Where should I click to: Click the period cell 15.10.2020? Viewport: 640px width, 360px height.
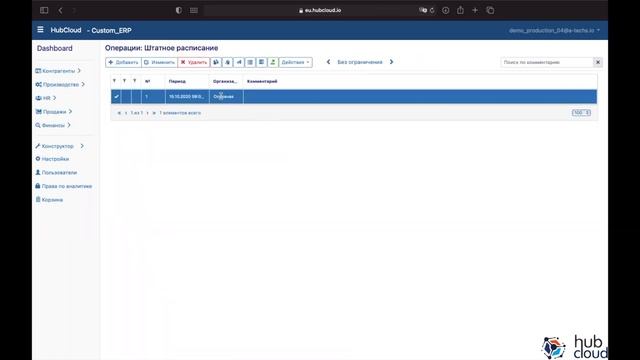click(x=187, y=97)
